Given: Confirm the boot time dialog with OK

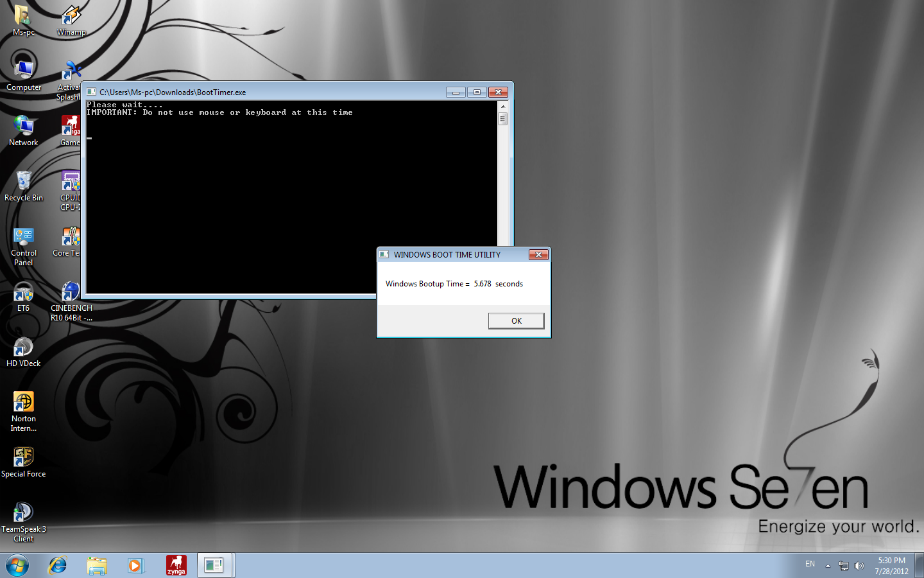Looking at the screenshot, I should [517, 321].
